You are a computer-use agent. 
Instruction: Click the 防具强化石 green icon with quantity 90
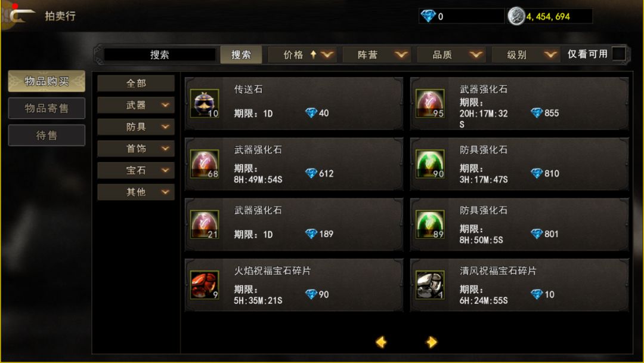[x=430, y=164]
